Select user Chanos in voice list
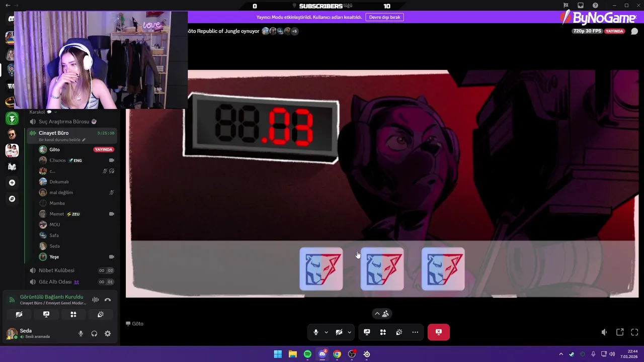 (77, 160)
